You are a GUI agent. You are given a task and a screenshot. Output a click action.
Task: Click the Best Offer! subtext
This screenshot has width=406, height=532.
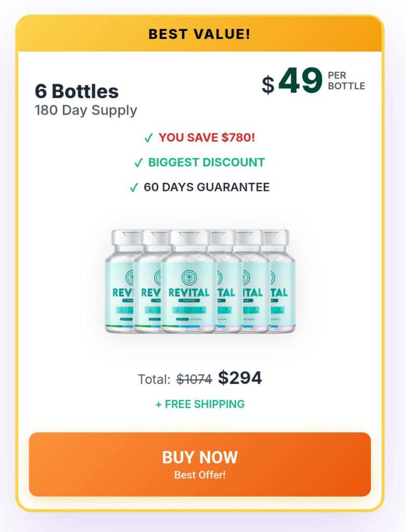(x=200, y=475)
